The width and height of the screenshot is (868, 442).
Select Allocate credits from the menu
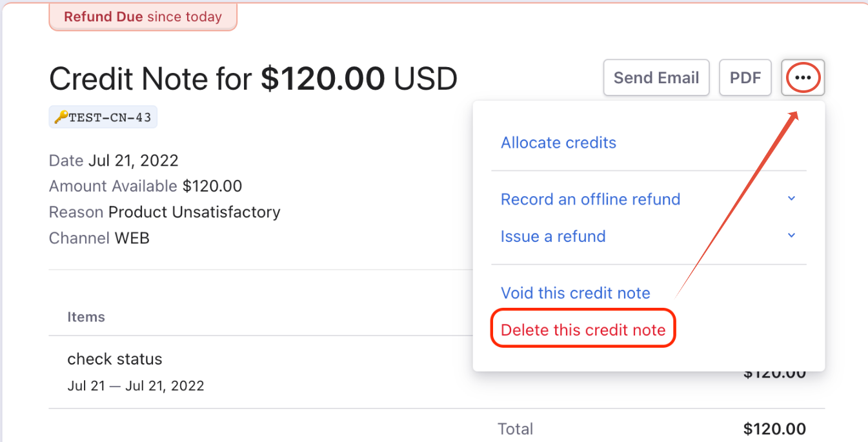pyautogui.click(x=558, y=143)
